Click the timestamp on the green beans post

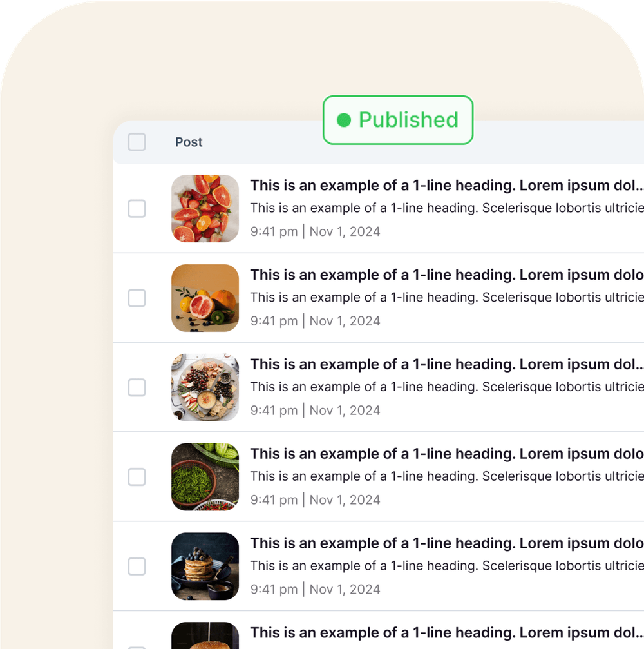[x=315, y=499]
